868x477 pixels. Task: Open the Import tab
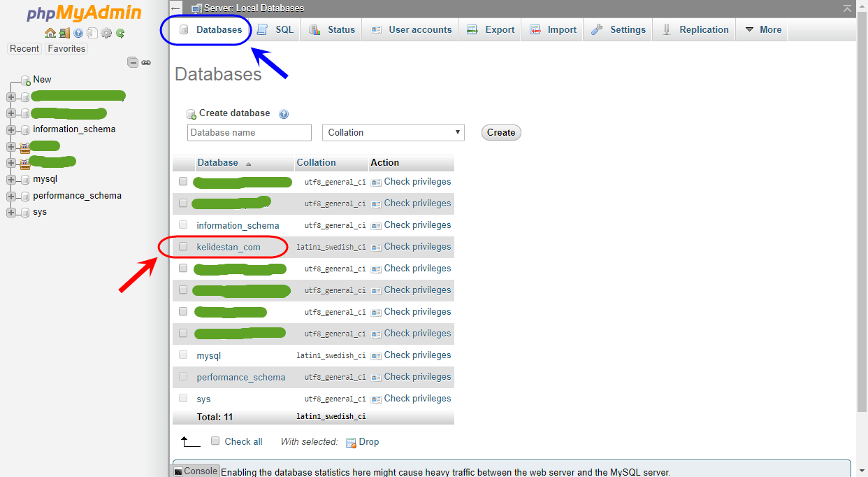click(x=553, y=29)
